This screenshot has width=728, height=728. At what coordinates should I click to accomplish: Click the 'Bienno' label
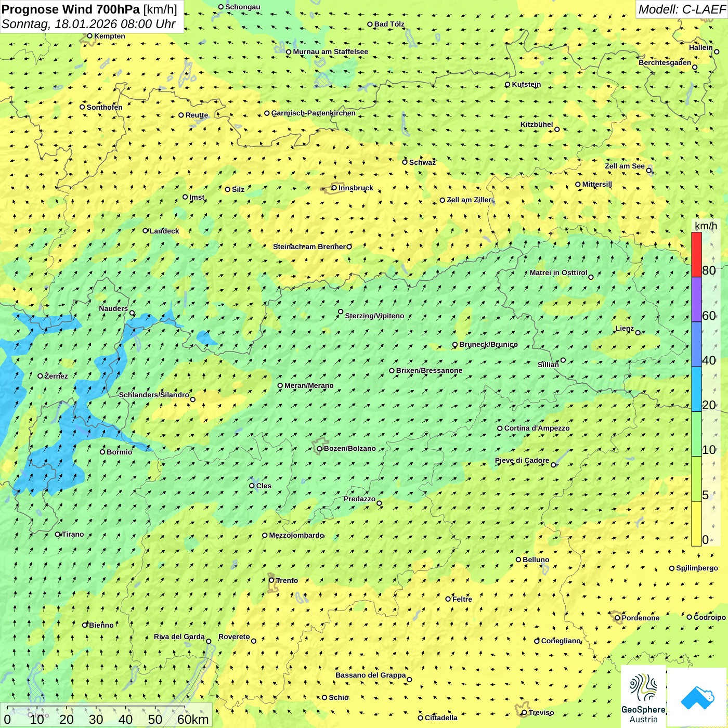pyautogui.click(x=101, y=625)
